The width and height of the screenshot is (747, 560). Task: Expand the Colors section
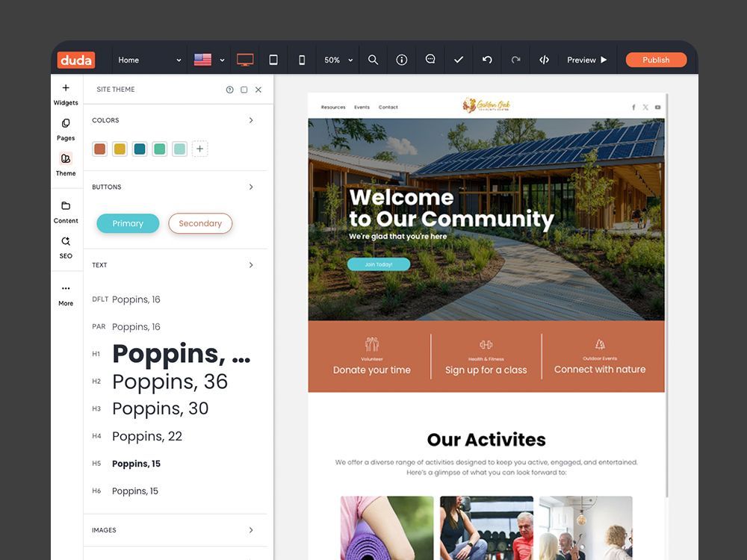tap(251, 120)
